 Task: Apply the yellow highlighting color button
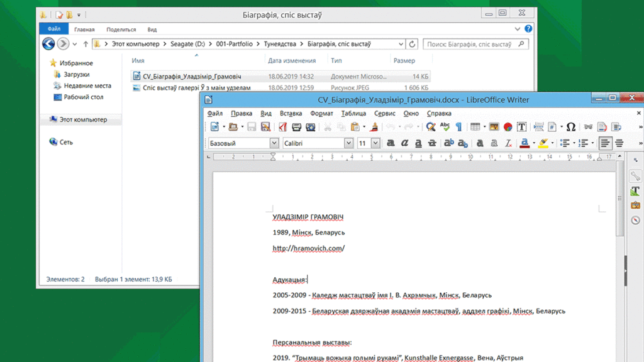coord(543,143)
